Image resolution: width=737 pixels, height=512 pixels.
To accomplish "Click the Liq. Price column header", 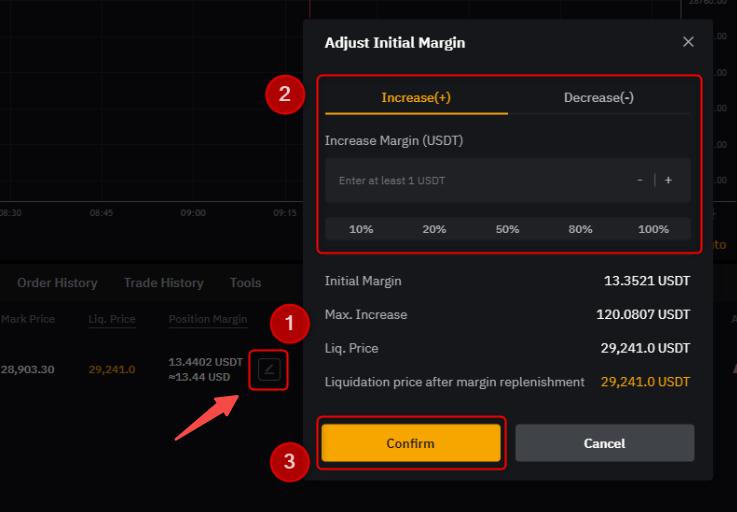I will [x=111, y=319].
